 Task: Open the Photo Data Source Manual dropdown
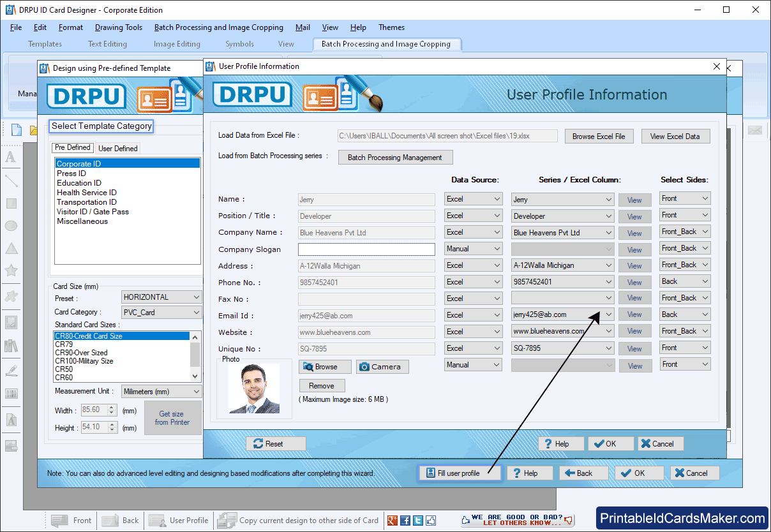coord(473,365)
